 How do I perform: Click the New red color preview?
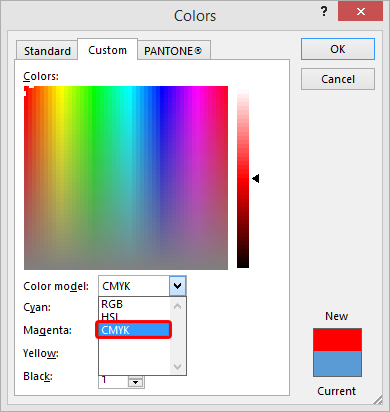[x=337, y=340]
